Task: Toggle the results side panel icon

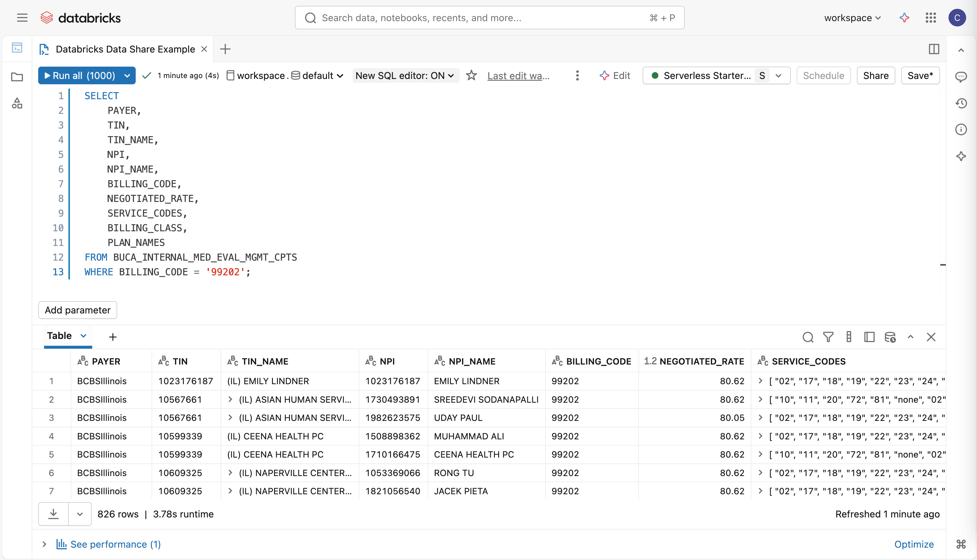Action: (869, 337)
